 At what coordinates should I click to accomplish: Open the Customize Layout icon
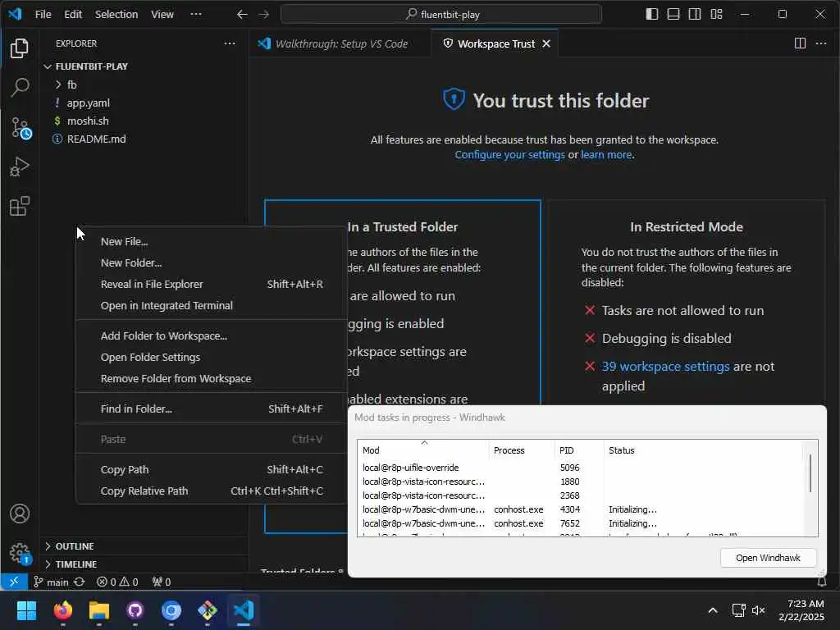pos(717,14)
